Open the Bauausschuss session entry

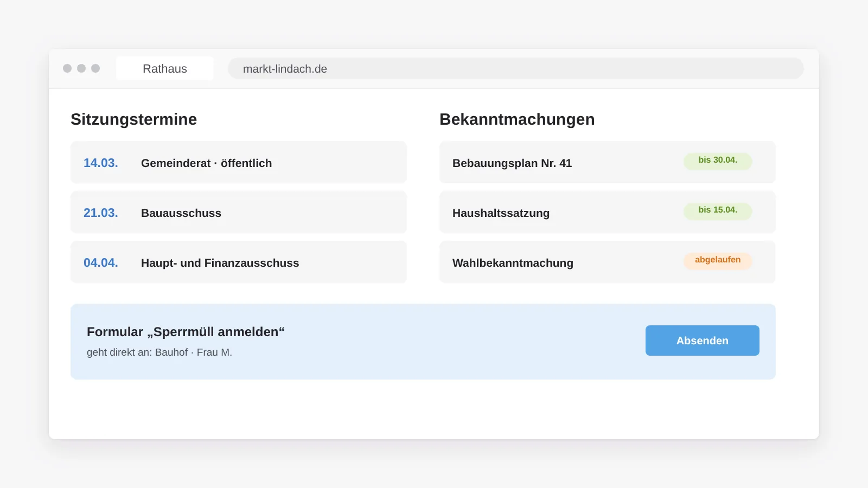(239, 213)
